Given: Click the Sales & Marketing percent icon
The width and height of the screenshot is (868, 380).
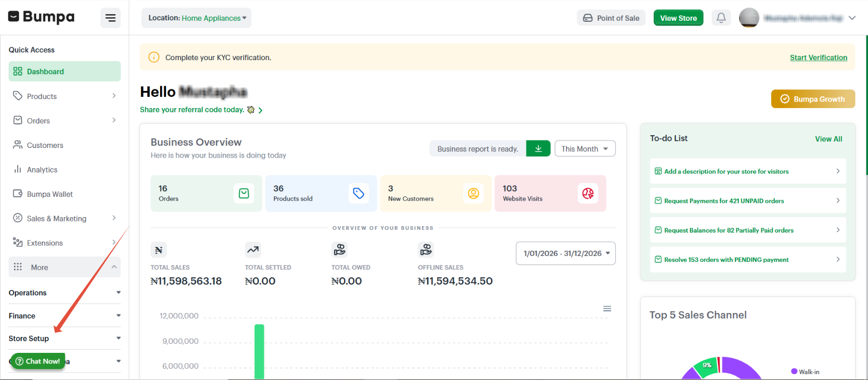Looking at the screenshot, I should 18,218.
